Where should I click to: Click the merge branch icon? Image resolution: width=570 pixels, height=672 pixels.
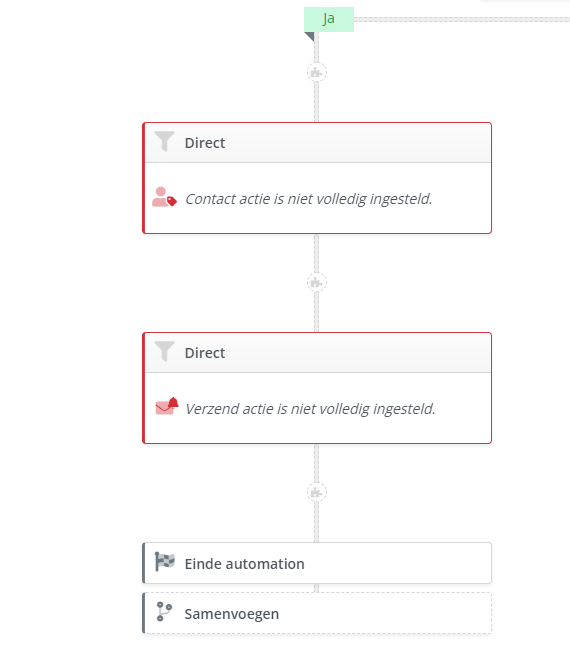(164, 612)
